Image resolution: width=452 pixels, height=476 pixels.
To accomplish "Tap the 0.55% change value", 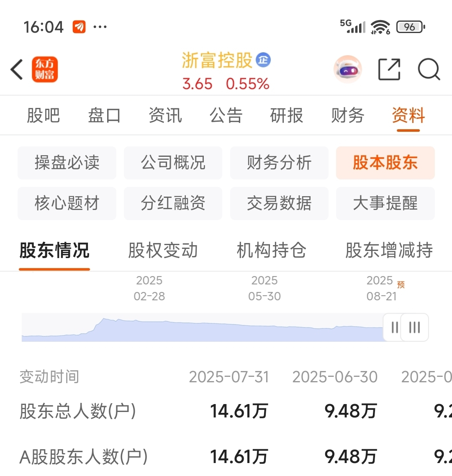I will click(247, 84).
